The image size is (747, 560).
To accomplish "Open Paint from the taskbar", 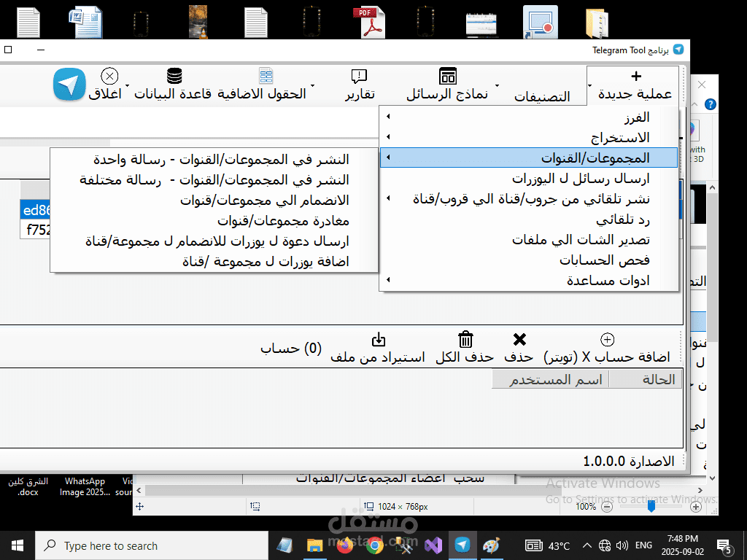I will (491, 545).
